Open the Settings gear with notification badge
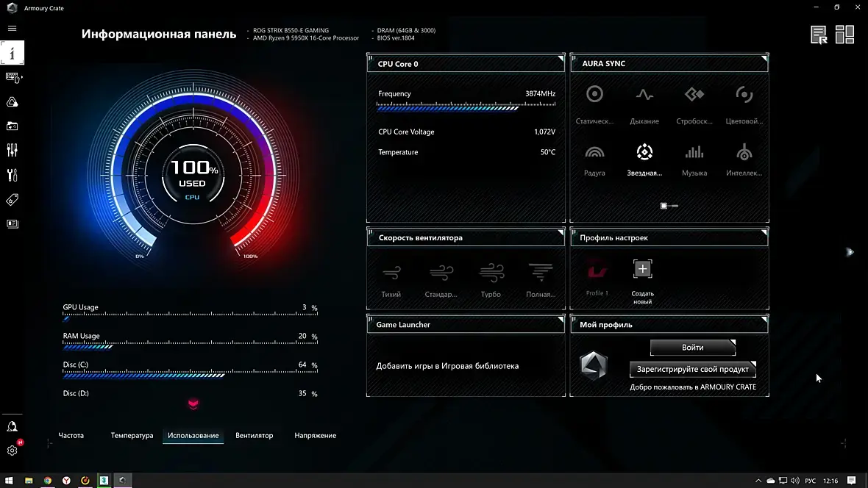 pyautogui.click(x=13, y=451)
